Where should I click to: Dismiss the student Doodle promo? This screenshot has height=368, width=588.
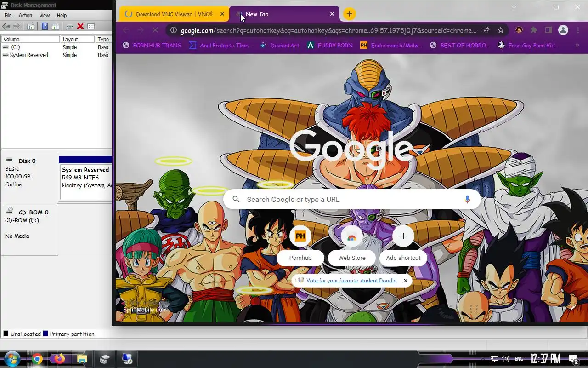(x=405, y=281)
